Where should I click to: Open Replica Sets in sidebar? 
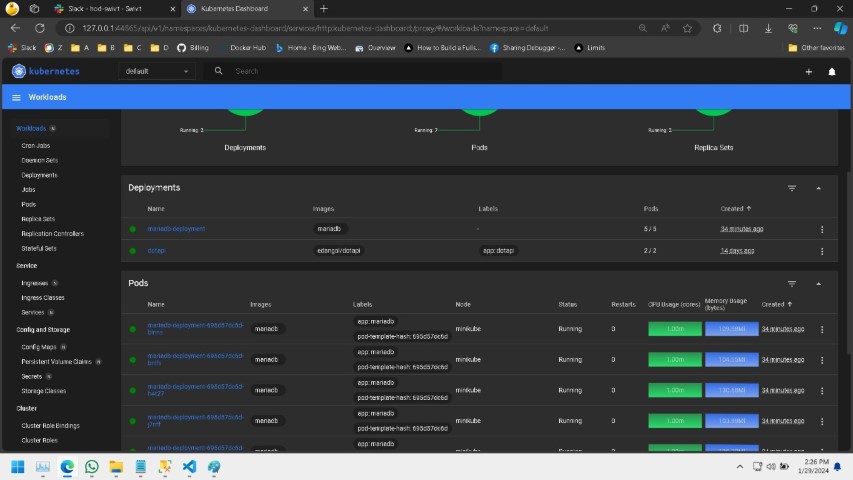pos(38,219)
